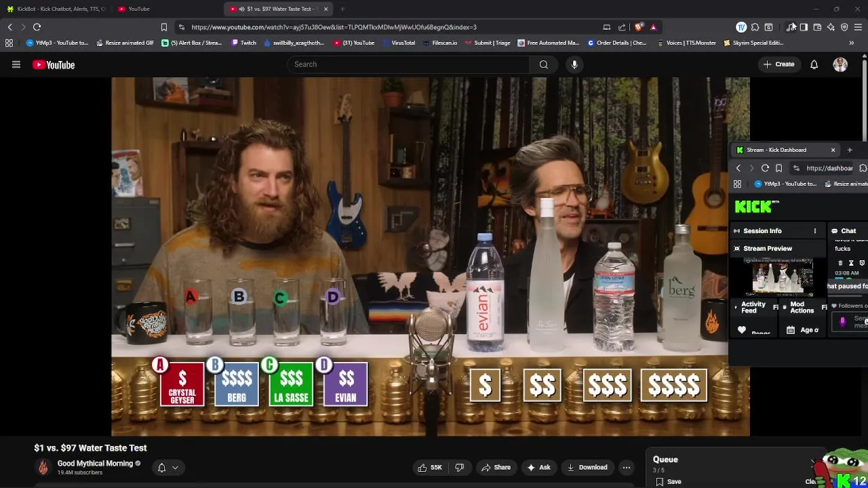The width and height of the screenshot is (868, 488).
Task: Click the YouTube Create button
Action: click(778, 64)
